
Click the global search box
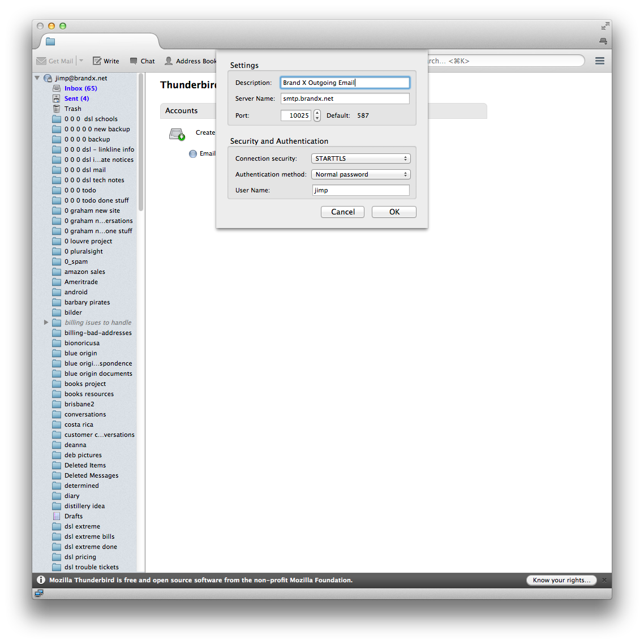tap(506, 61)
